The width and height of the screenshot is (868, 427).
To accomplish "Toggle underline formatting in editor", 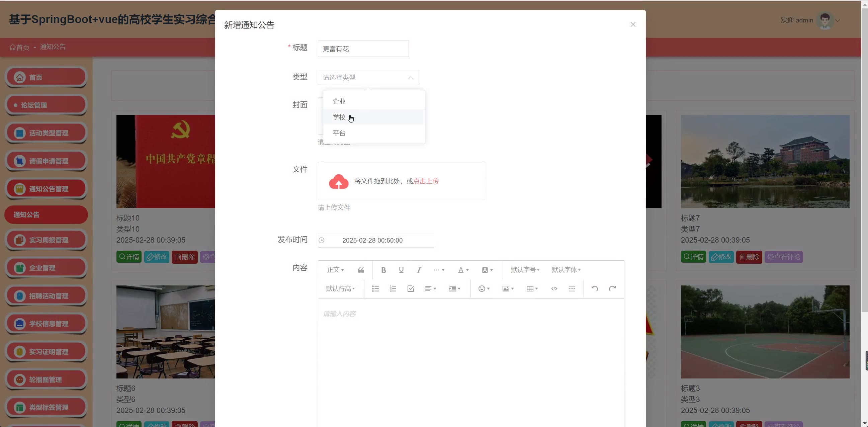I will coord(401,270).
